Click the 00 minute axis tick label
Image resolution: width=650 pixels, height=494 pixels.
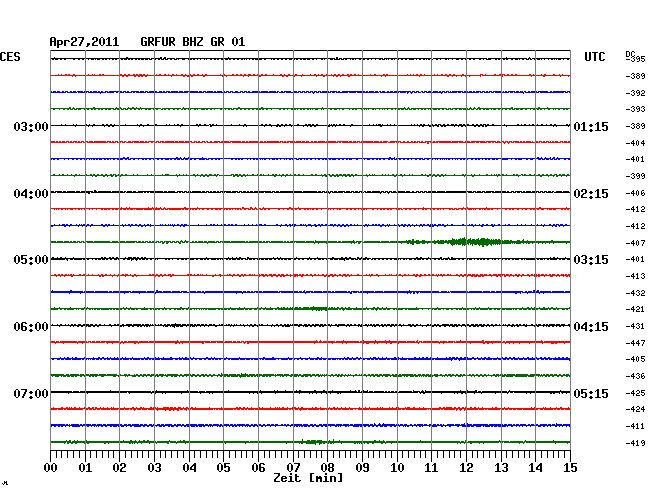click(x=51, y=467)
